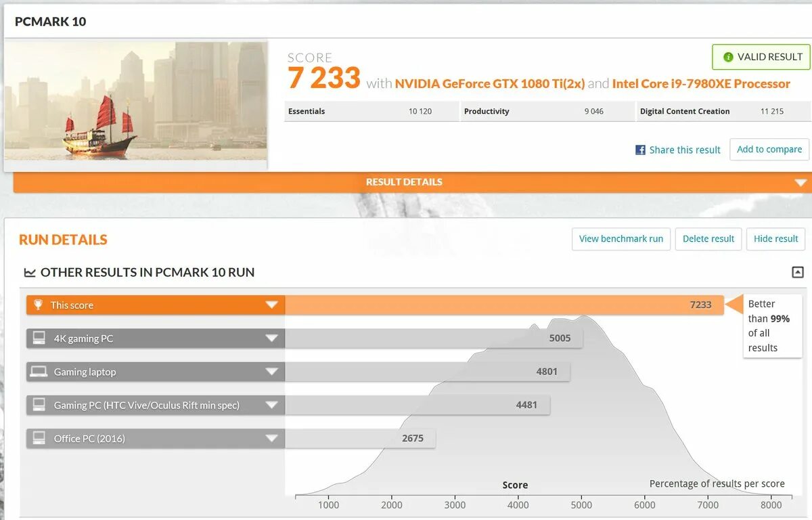Click the Delete result button
Screen dimensions: 812x520
708,239
